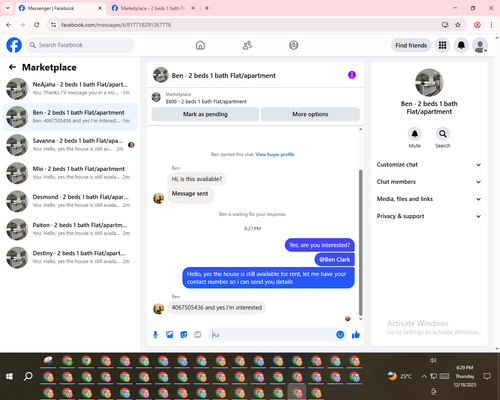Click the taskbar volume icon

click(x=433, y=360)
